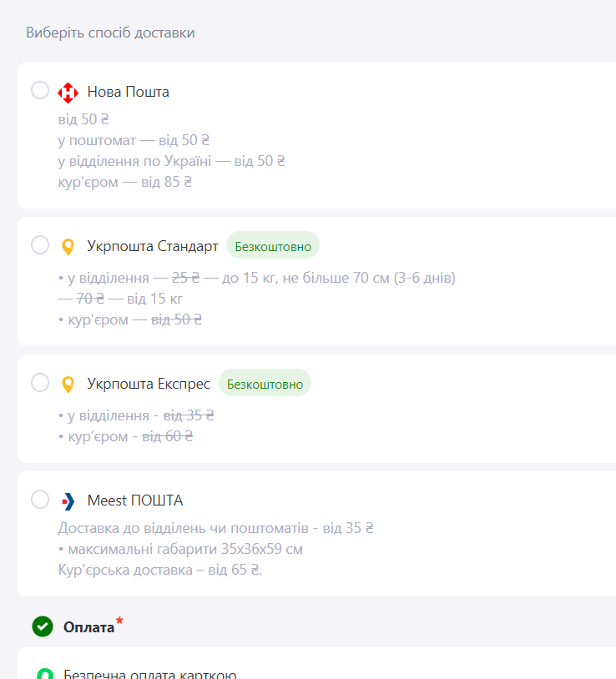Click the Нова Пошта title text
Viewport: 616px width, 679px height.
[x=129, y=92]
